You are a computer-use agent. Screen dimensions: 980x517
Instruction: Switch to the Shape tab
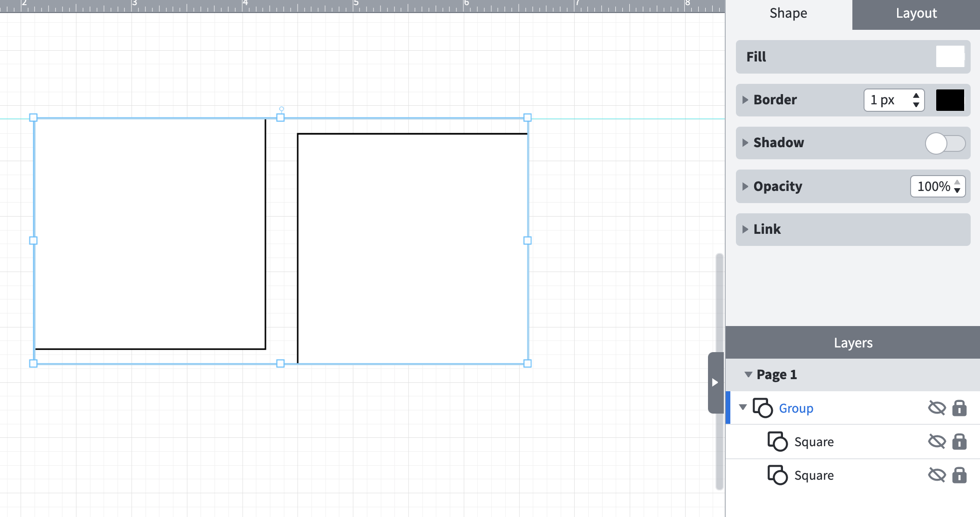tap(789, 14)
